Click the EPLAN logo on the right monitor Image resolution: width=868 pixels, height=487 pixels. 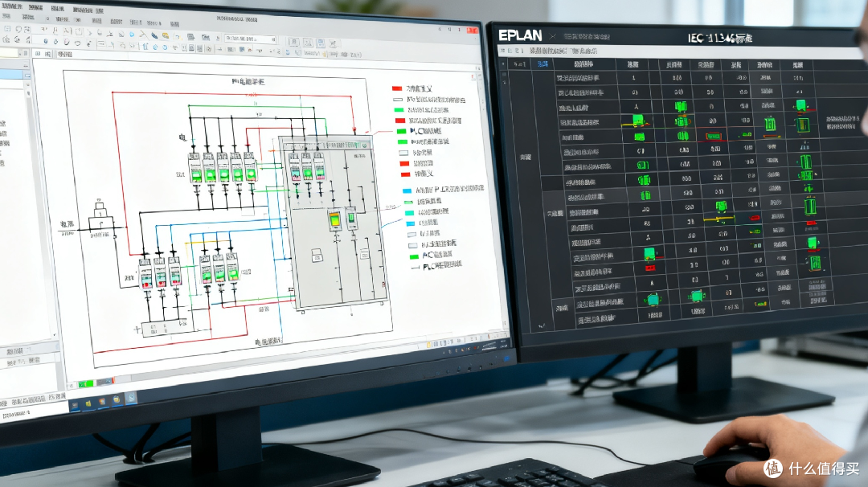click(520, 35)
